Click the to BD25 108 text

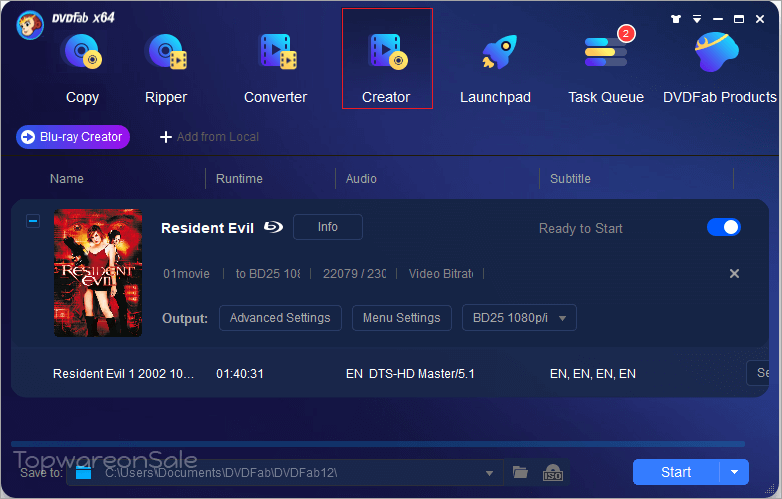(x=268, y=274)
